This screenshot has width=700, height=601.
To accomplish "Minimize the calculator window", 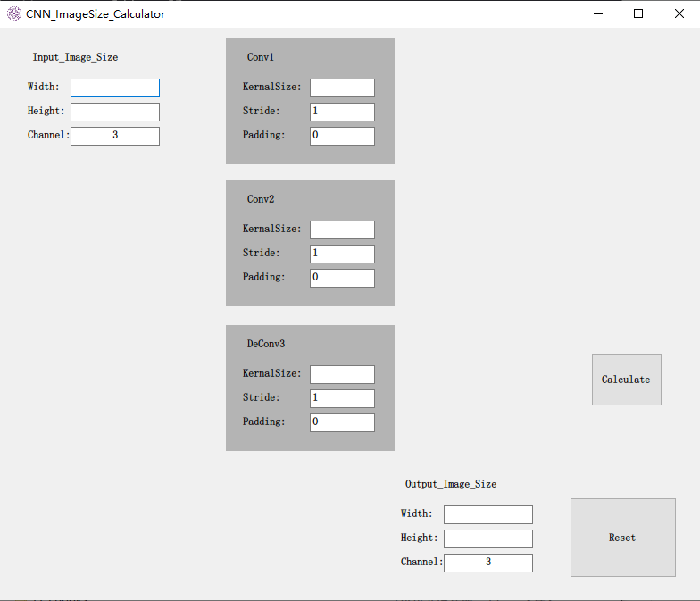I will (598, 14).
